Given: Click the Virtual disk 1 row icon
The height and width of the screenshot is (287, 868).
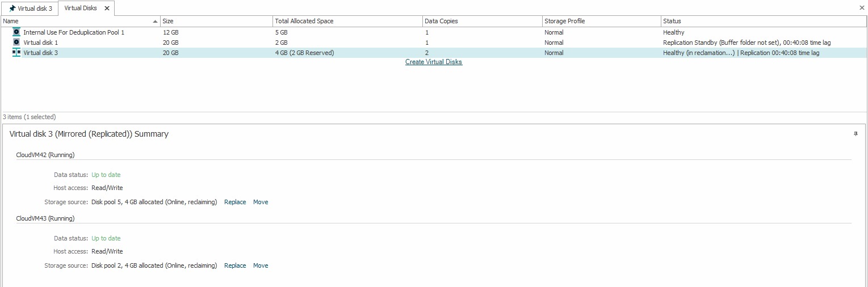Looking at the screenshot, I should click(16, 43).
